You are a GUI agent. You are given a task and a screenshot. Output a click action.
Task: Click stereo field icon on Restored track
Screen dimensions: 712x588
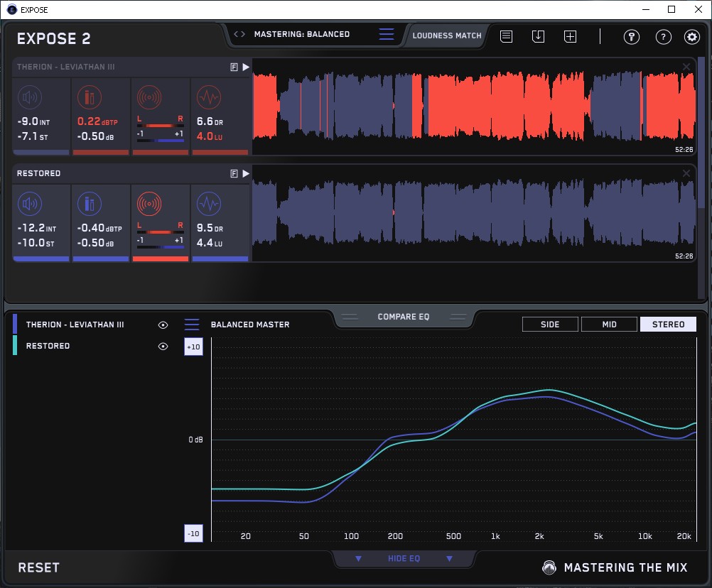point(149,205)
